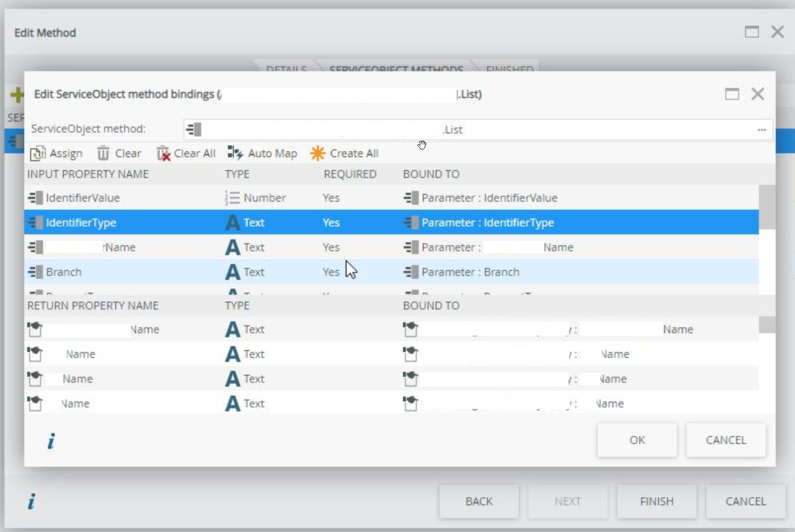Viewport: 795px width, 532px height.
Task: Click BACK in the Edit Method wizard
Action: [479, 501]
